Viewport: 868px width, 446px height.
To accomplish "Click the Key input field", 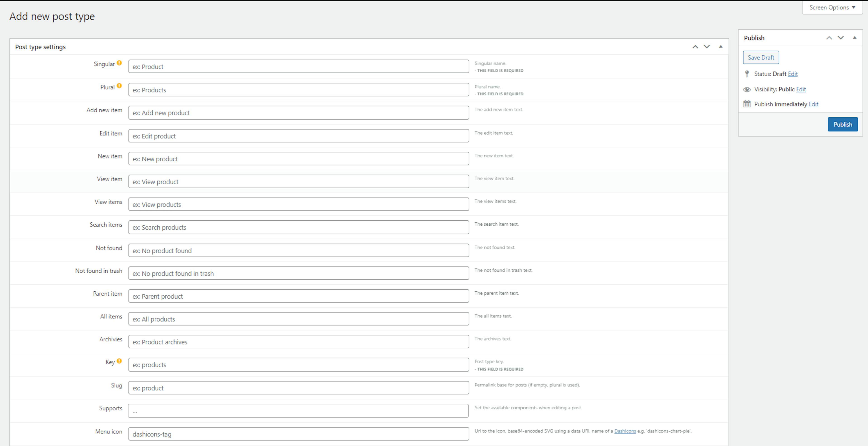I will tap(298, 364).
